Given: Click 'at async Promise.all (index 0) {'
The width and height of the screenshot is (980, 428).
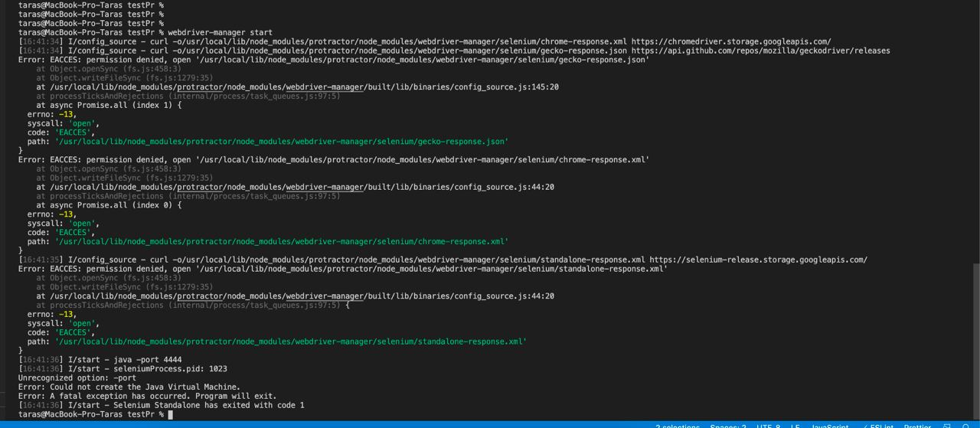Looking at the screenshot, I should point(109,205).
